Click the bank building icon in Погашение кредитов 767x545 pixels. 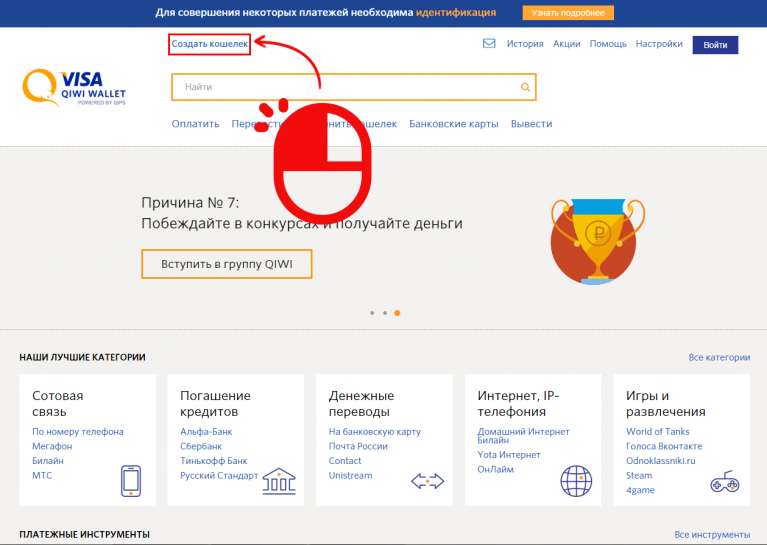click(x=279, y=481)
